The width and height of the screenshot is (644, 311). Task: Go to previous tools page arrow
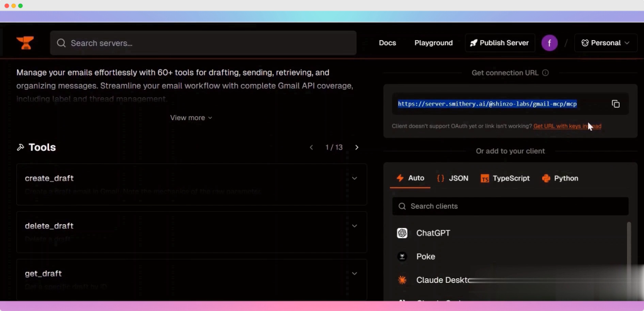(x=311, y=148)
